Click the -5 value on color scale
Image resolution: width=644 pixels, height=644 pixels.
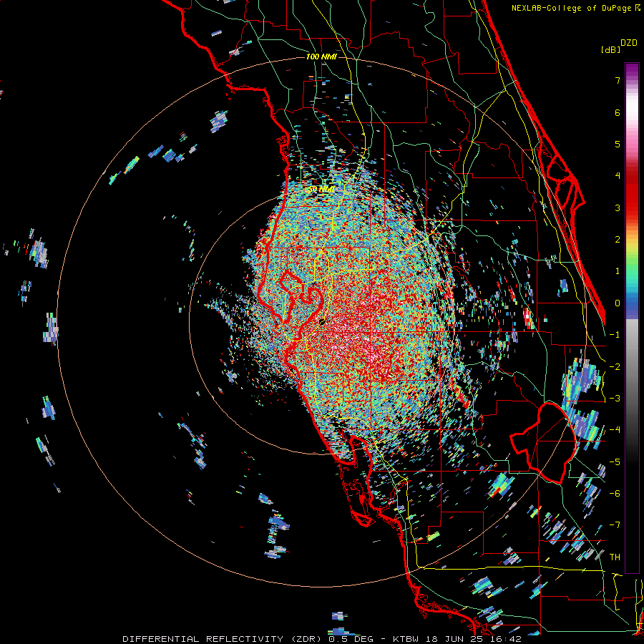pos(615,462)
